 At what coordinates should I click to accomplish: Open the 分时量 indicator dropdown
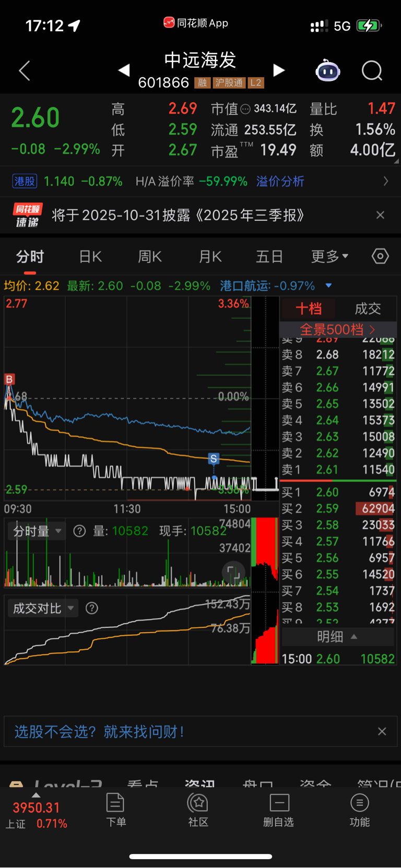pyautogui.click(x=37, y=531)
